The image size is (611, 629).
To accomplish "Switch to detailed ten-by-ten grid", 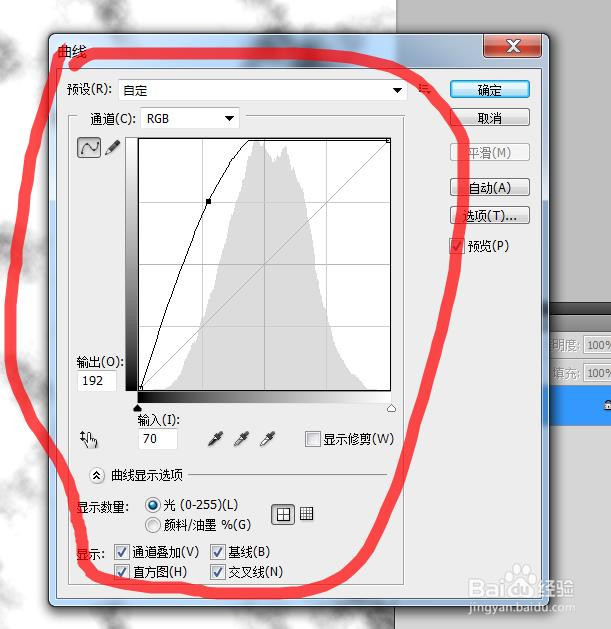I will coord(307,514).
